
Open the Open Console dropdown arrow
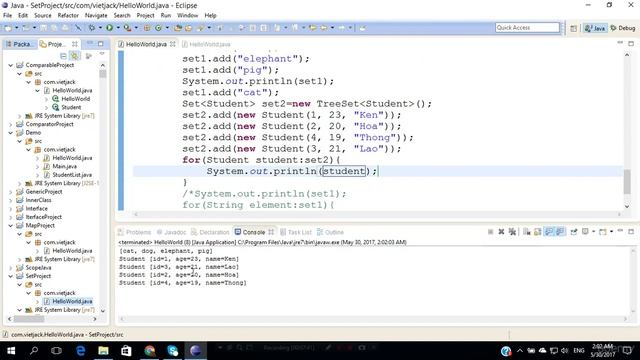pyautogui.click(x=611, y=232)
